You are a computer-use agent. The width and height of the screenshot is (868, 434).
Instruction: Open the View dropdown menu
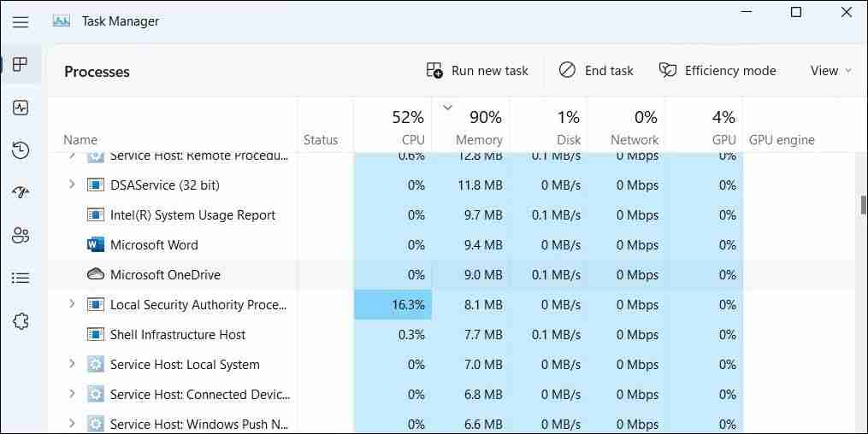830,71
